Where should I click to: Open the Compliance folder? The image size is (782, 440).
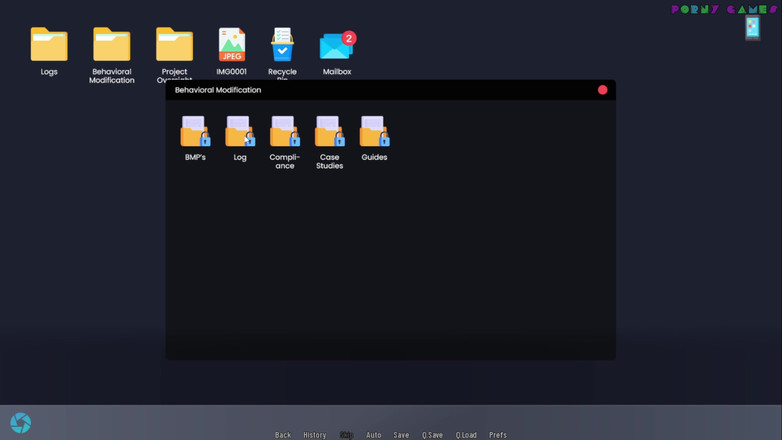(x=285, y=133)
